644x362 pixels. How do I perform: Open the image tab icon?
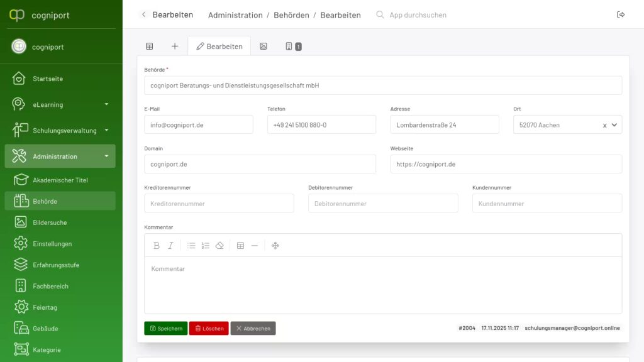click(264, 47)
